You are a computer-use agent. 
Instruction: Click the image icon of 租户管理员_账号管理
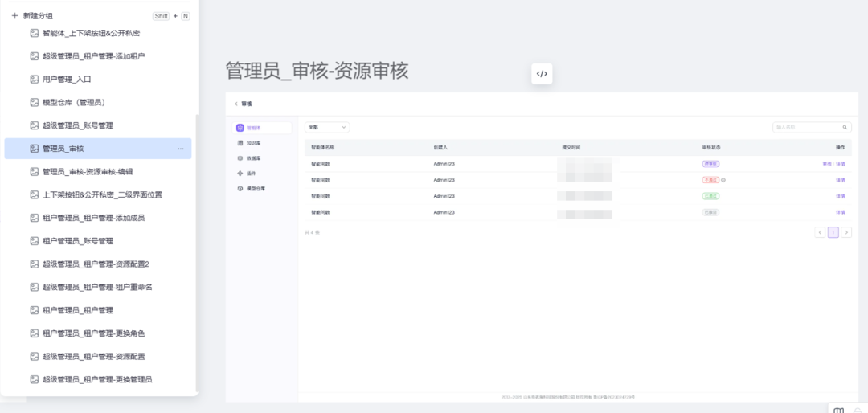tap(35, 241)
